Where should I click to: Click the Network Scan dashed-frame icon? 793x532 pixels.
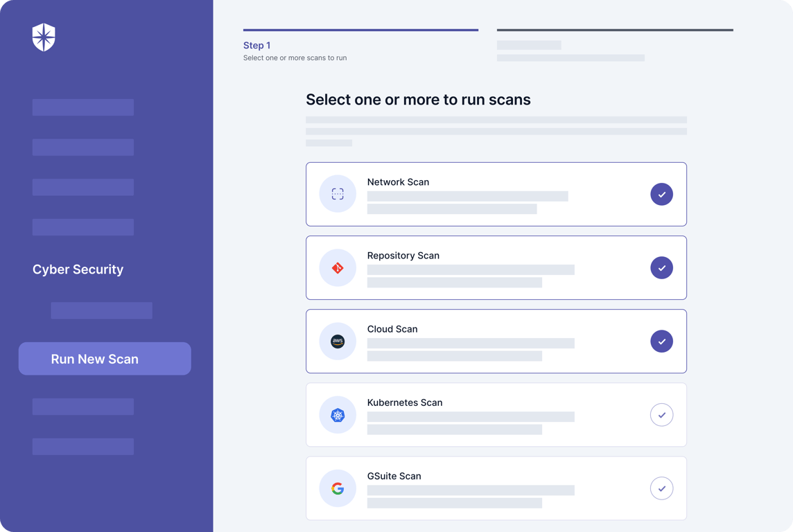pyautogui.click(x=338, y=194)
